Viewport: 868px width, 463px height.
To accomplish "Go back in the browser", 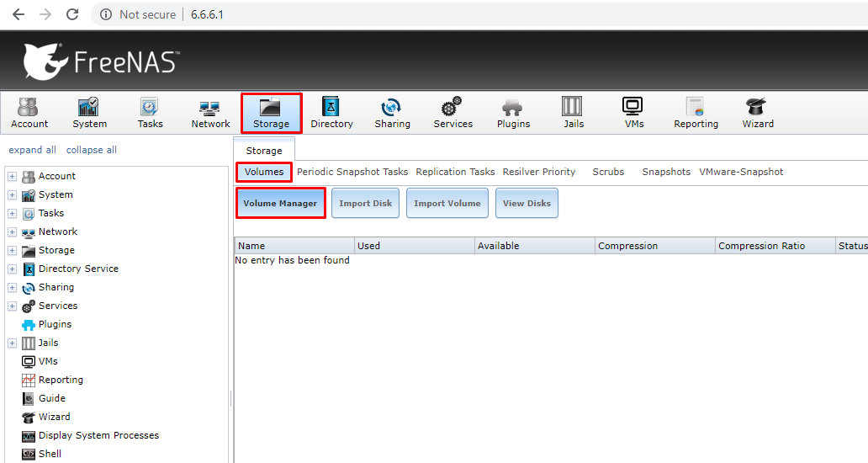I will point(19,14).
